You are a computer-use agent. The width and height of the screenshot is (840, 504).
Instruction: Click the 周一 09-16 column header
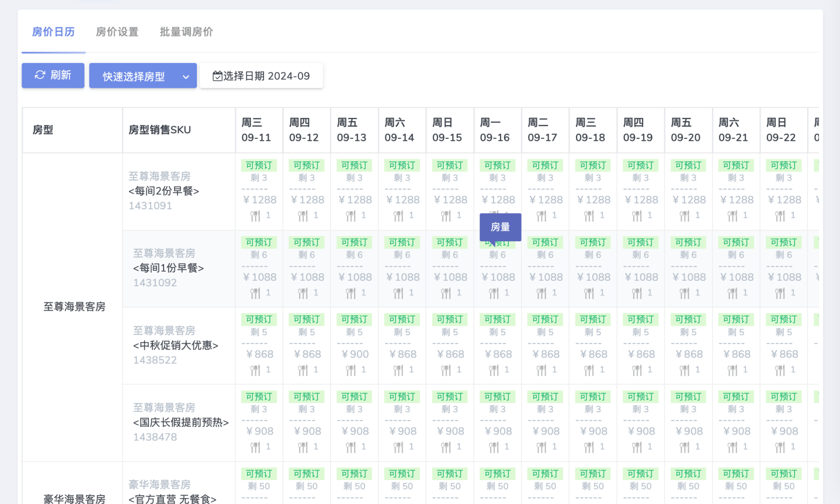[x=497, y=130]
